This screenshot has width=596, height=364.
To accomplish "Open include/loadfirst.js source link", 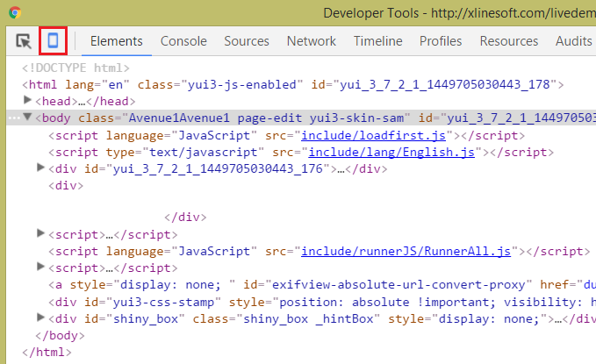I will (x=373, y=136).
